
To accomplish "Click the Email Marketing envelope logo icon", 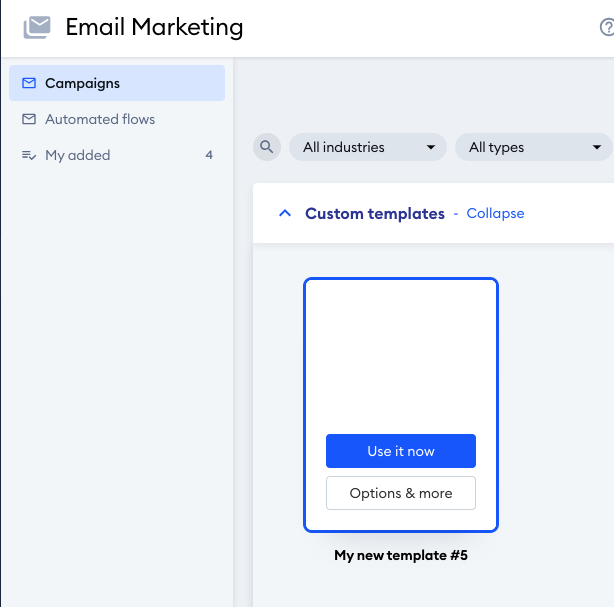I will click(37, 27).
